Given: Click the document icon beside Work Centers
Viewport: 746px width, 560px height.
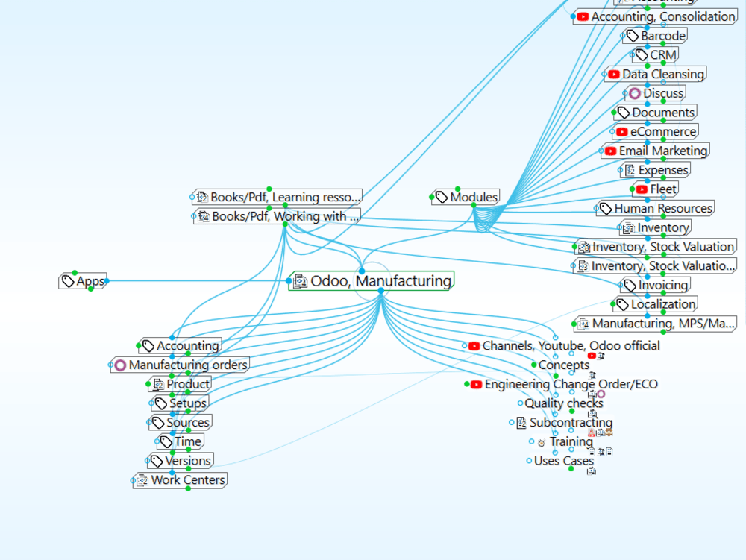Looking at the screenshot, I should pyautogui.click(x=142, y=481).
